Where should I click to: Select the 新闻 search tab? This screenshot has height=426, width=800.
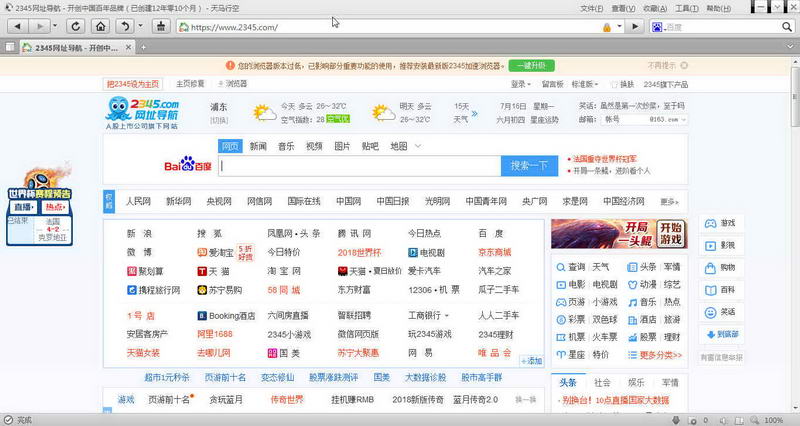tap(258, 146)
